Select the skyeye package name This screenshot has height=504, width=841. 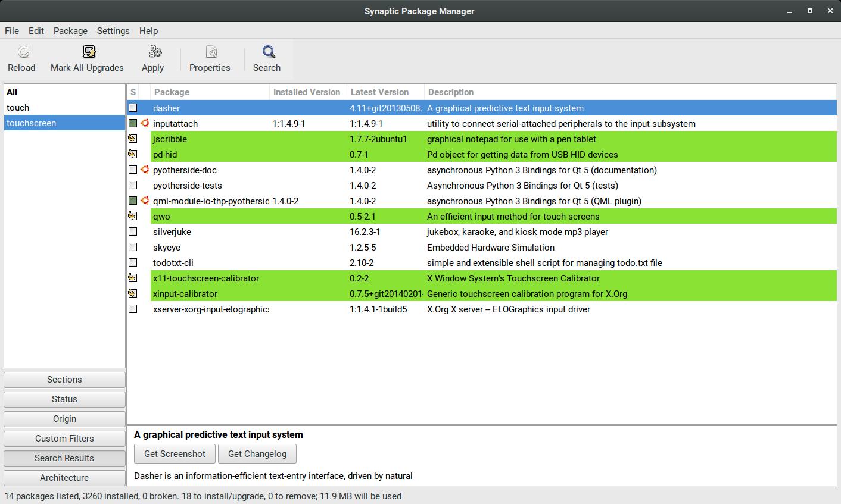167,248
